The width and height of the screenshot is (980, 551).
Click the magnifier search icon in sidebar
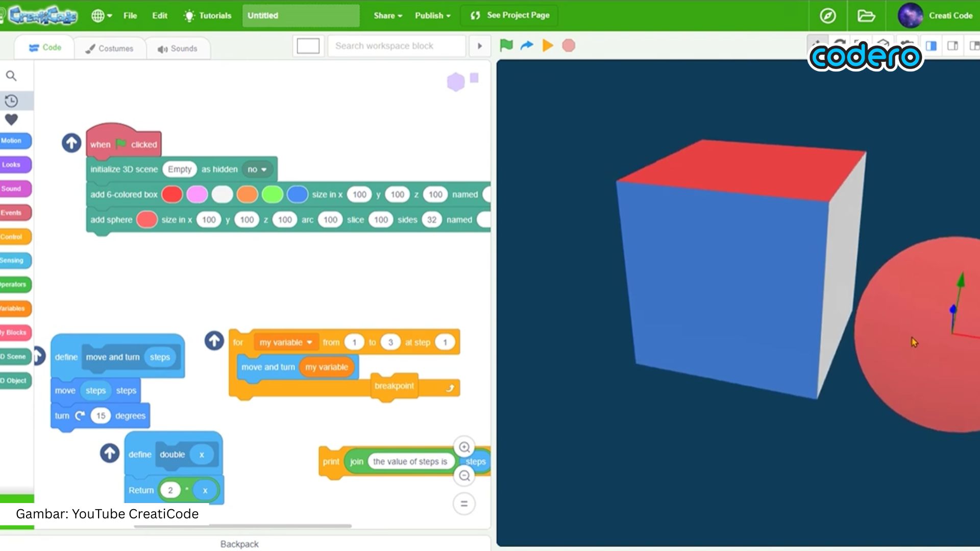tap(11, 76)
